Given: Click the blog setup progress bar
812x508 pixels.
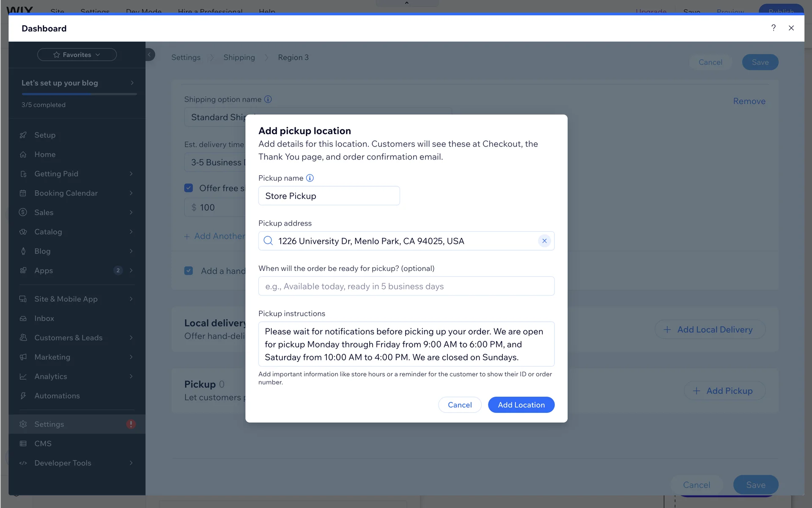Looking at the screenshot, I should [x=79, y=94].
